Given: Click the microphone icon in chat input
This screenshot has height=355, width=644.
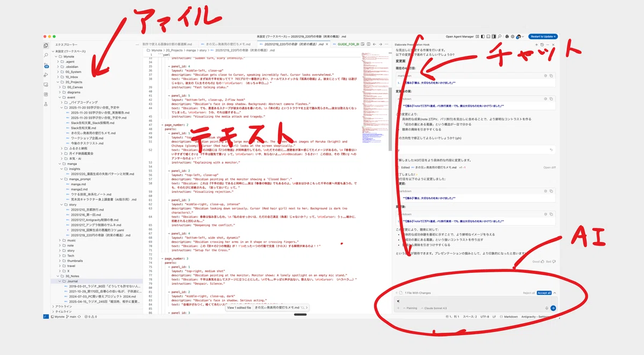Looking at the screenshot, I should coord(546,308).
